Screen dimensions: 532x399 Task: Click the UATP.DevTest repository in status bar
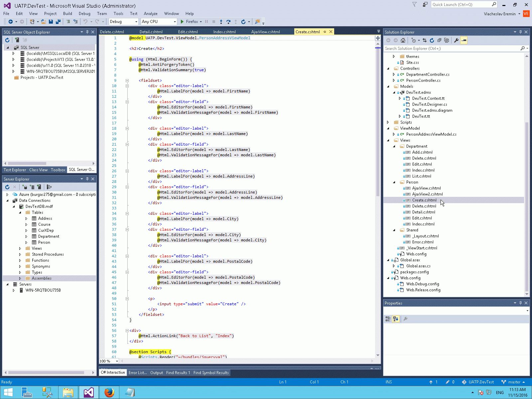click(478, 382)
